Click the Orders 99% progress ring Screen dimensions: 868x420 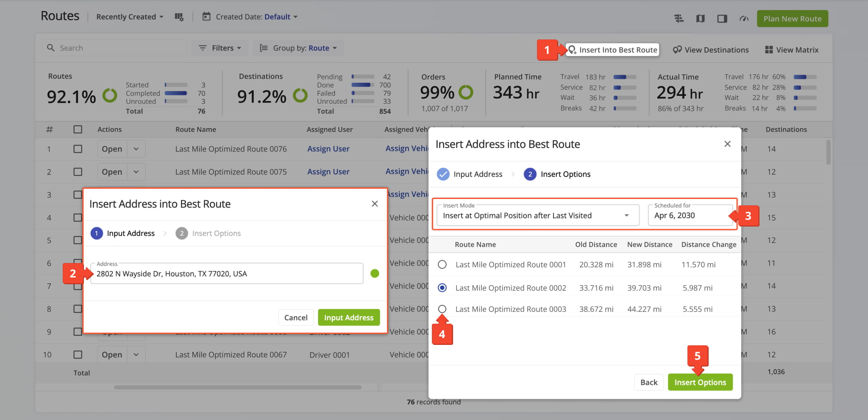(466, 92)
